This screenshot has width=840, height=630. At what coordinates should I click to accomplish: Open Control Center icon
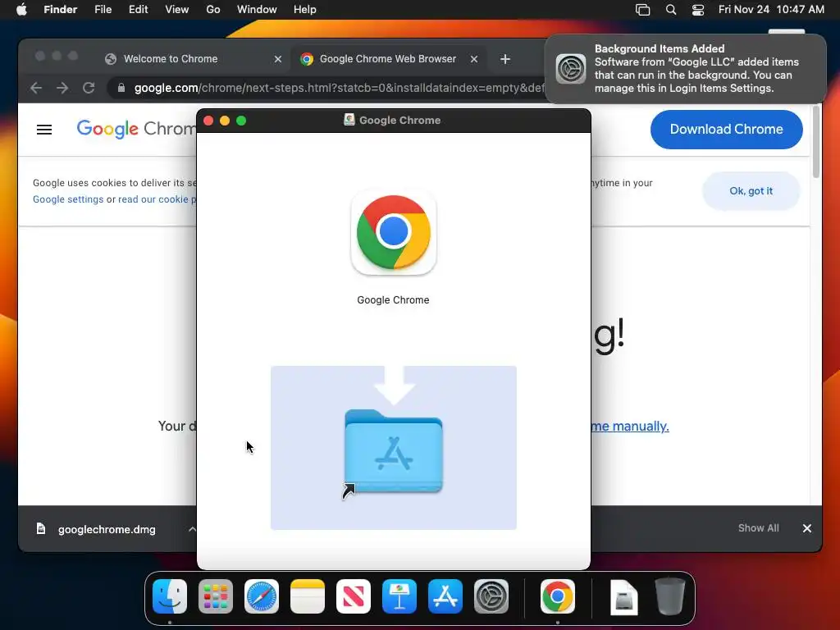(x=698, y=10)
